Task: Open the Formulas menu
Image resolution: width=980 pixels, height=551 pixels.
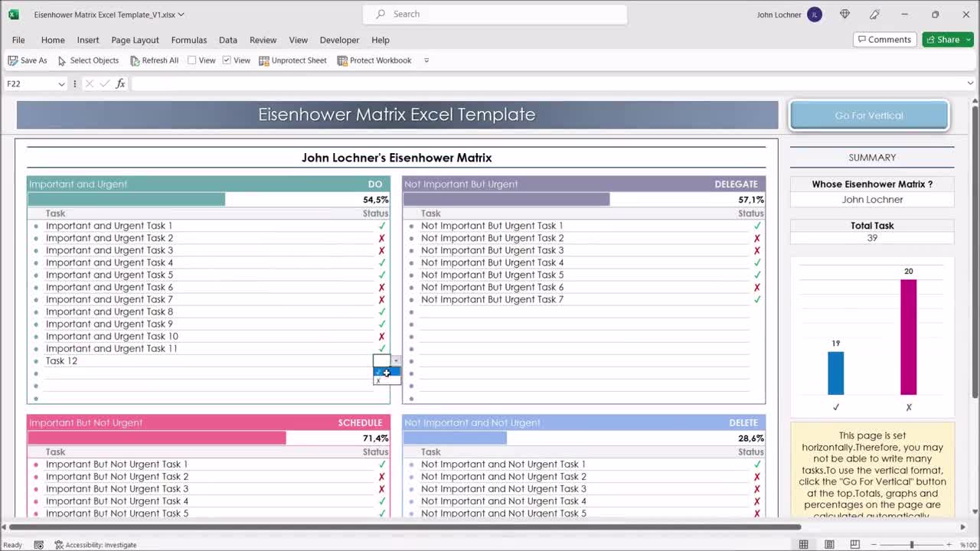Action: coord(188,40)
